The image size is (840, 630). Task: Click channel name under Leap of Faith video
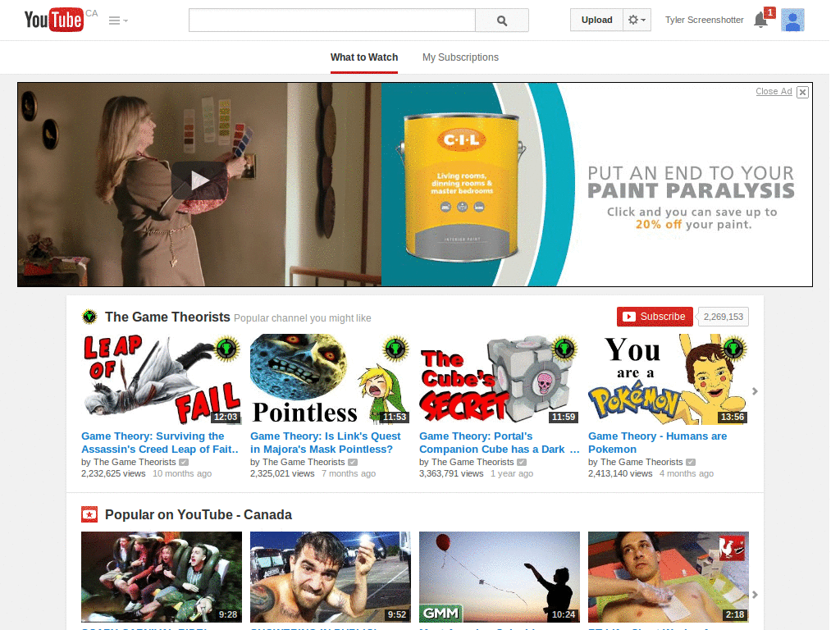135,462
